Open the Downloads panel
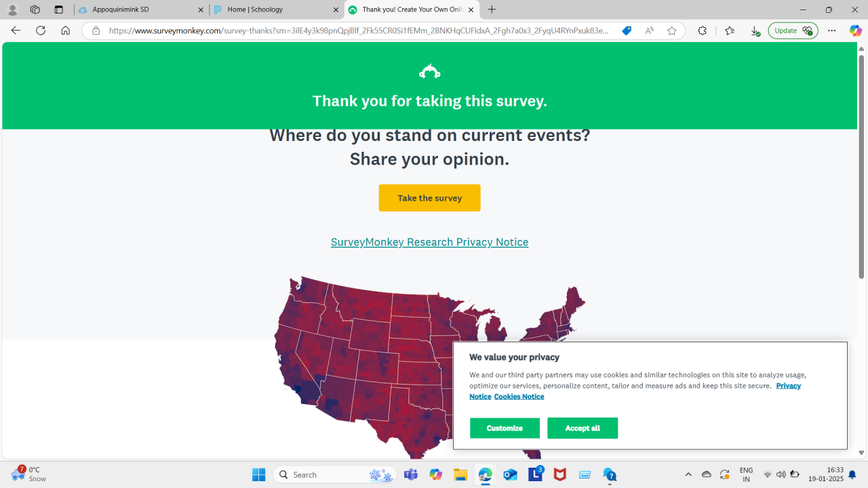The image size is (868, 488). point(755,30)
